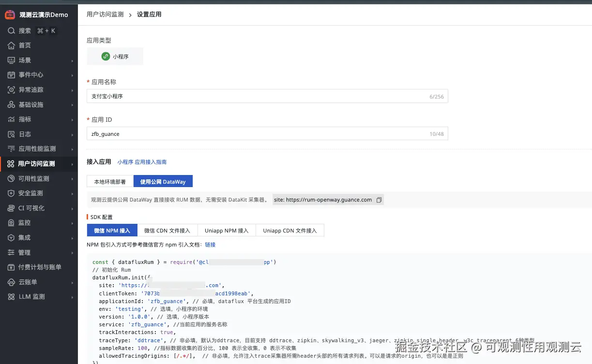Click the sampleRate: 100 code line
This screenshot has width=592, height=364.
click(x=197, y=348)
